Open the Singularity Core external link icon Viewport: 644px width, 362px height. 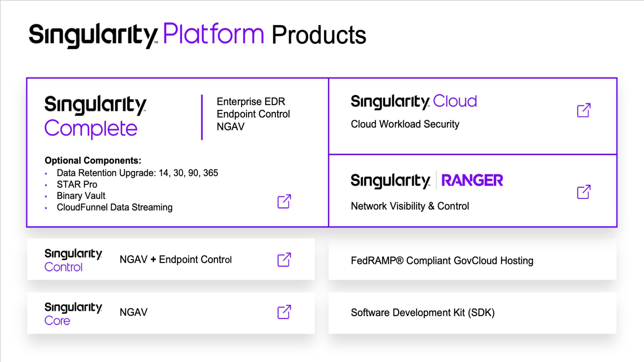[x=284, y=312]
